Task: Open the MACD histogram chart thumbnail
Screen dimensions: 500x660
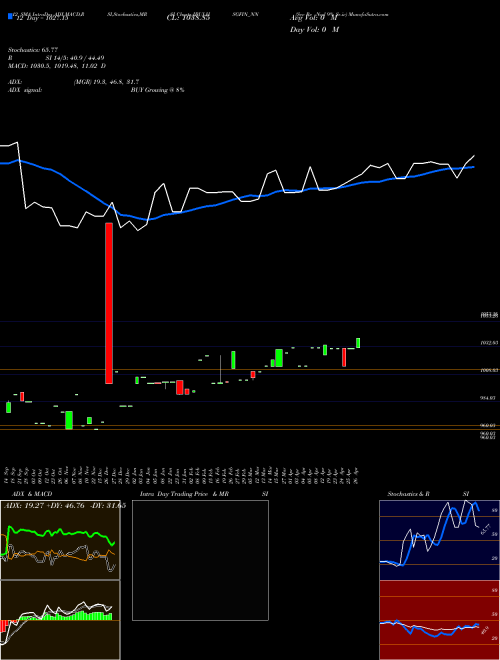Action: (60, 620)
